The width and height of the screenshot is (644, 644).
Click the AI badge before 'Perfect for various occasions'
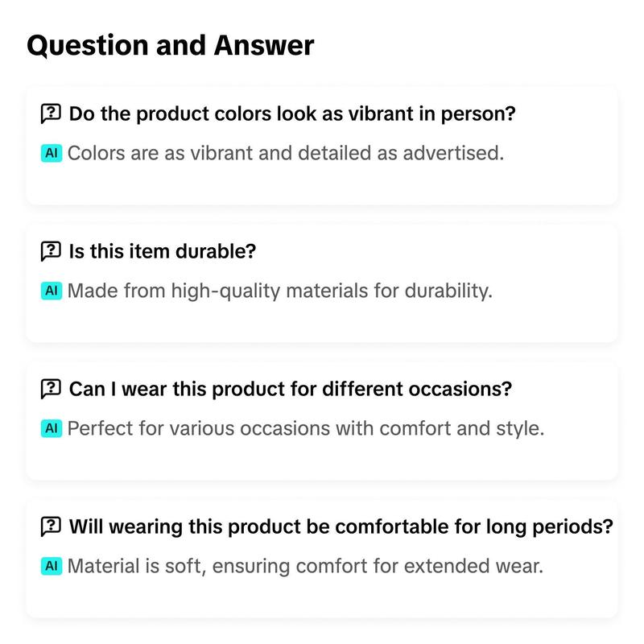pos(52,428)
